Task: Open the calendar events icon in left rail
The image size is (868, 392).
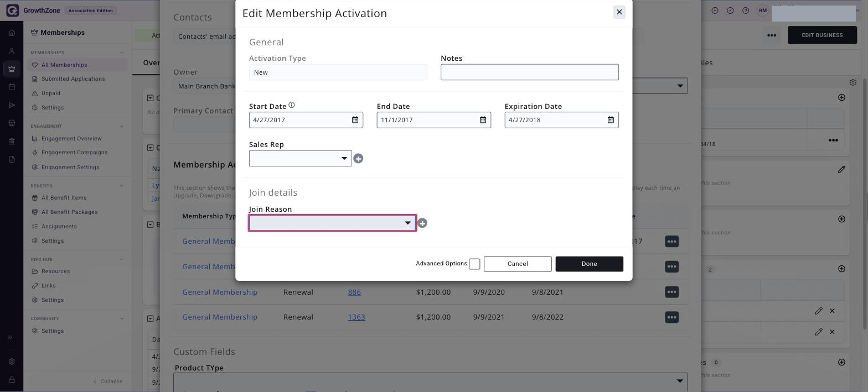Action: point(12,87)
